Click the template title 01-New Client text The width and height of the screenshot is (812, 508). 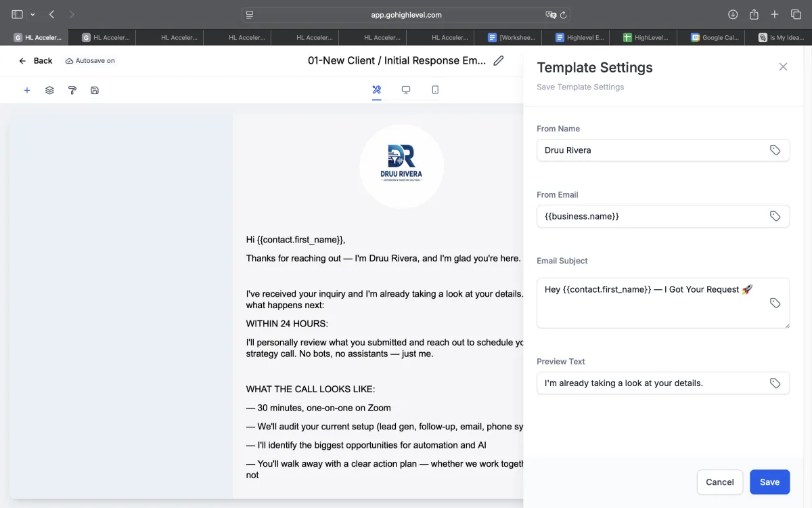[x=397, y=60]
